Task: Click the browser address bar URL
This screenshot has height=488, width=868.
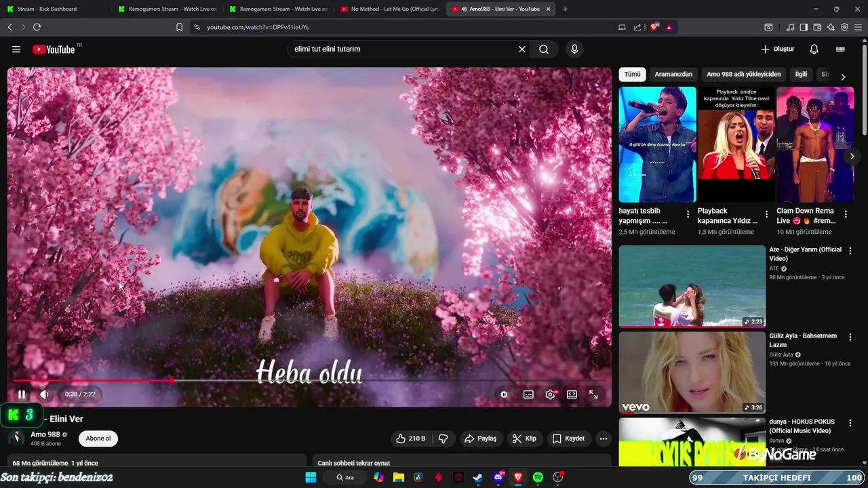Action: tap(258, 27)
